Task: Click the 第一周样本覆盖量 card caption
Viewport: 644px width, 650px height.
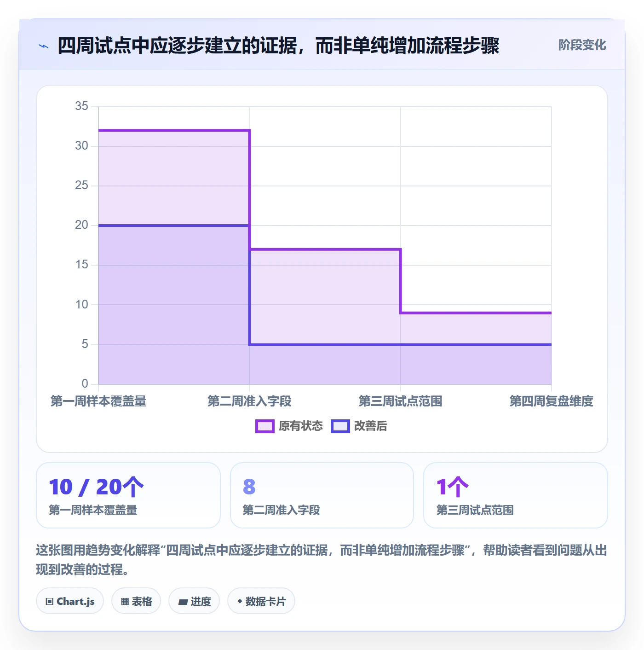Action: tap(93, 510)
